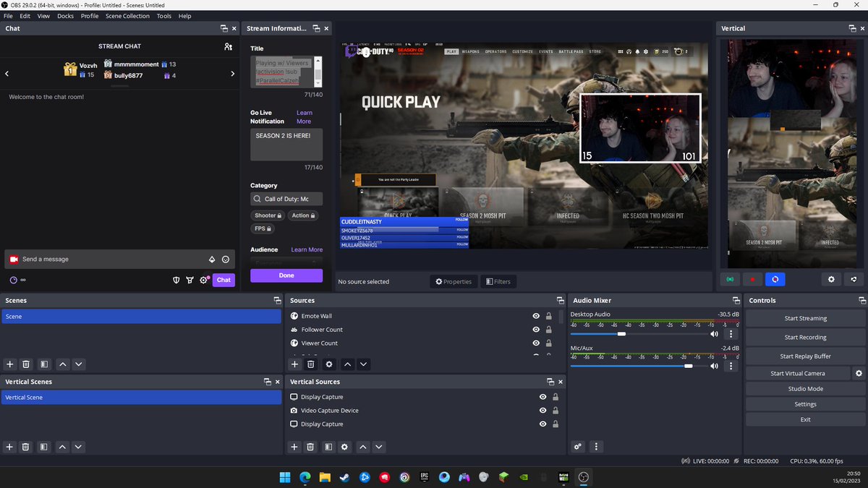Show next chat leaderboard with right chevron
Screen dimensions: 868x488
click(x=232, y=74)
